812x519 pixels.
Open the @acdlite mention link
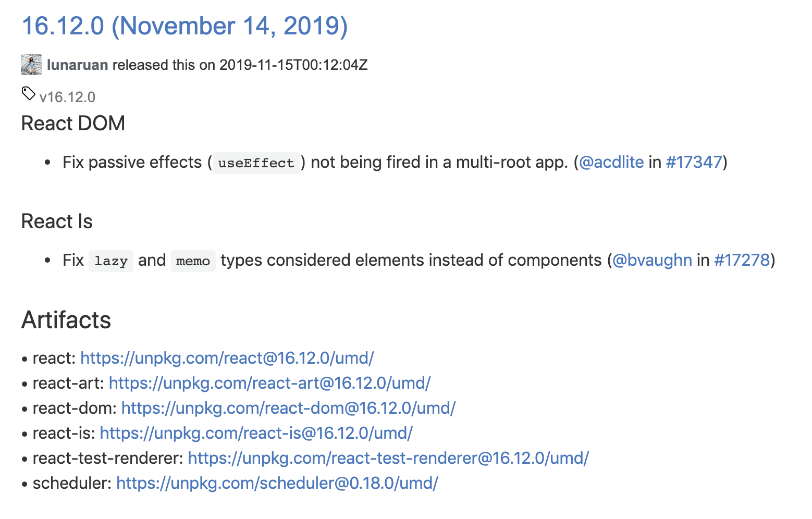click(611, 162)
